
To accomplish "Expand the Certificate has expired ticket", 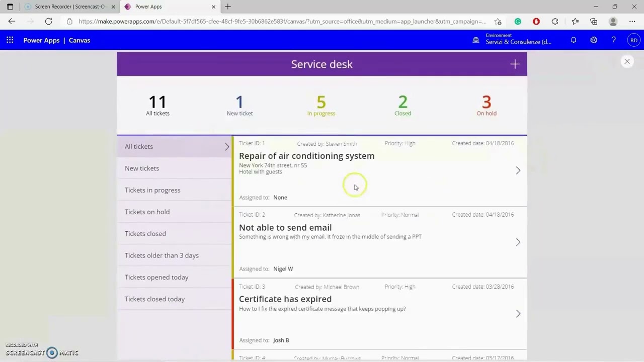I will [518, 314].
